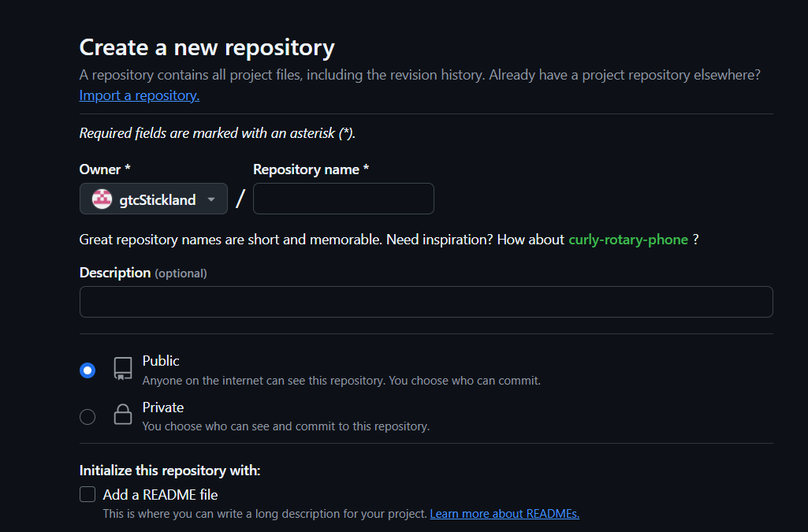Use the suggested name curly-rotary-phone

[628, 240]
